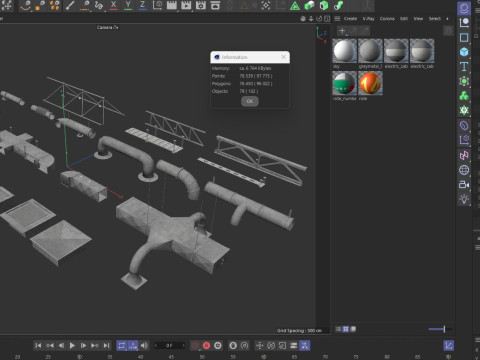
Task: Open the green gear sidebar icon
Action: coord(464,110)
